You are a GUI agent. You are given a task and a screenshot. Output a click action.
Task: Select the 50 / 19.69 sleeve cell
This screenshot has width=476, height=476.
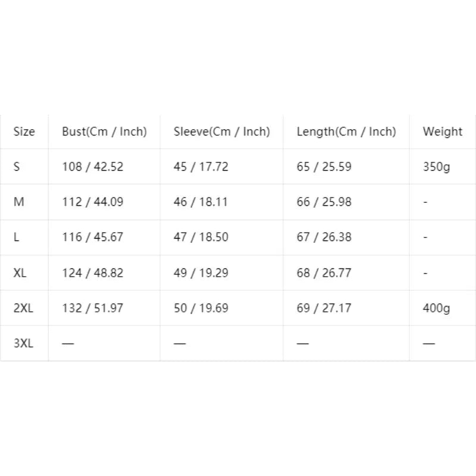(x=221, y=308)
